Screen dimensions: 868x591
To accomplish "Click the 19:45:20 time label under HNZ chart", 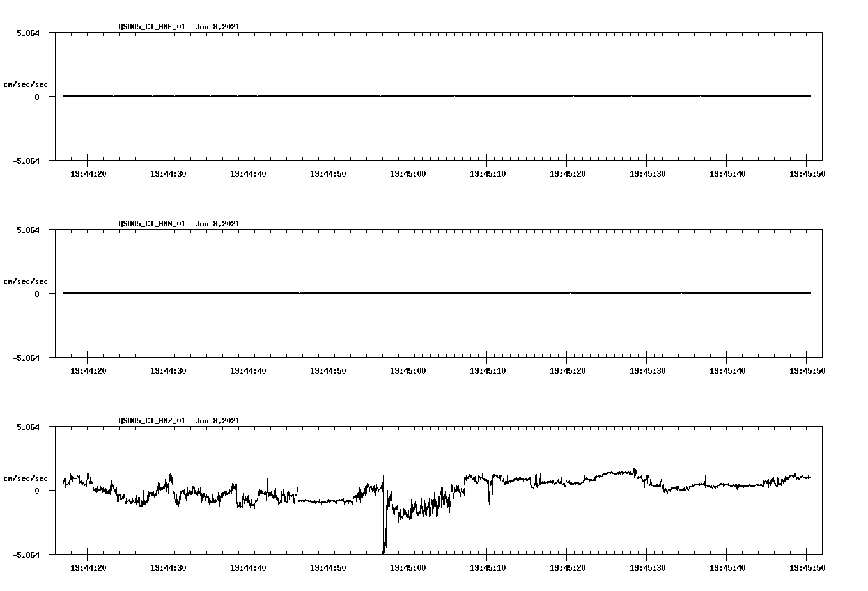I will tap(567, 567).
